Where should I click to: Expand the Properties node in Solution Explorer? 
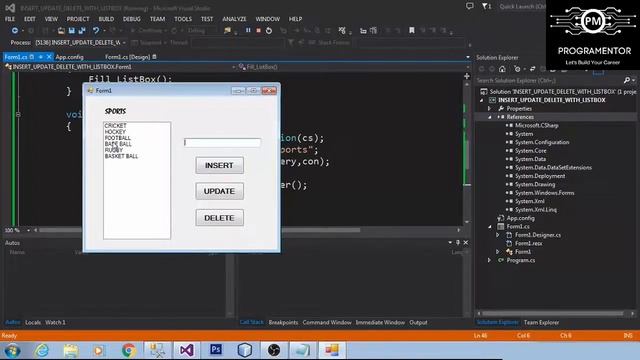[489, 109]
